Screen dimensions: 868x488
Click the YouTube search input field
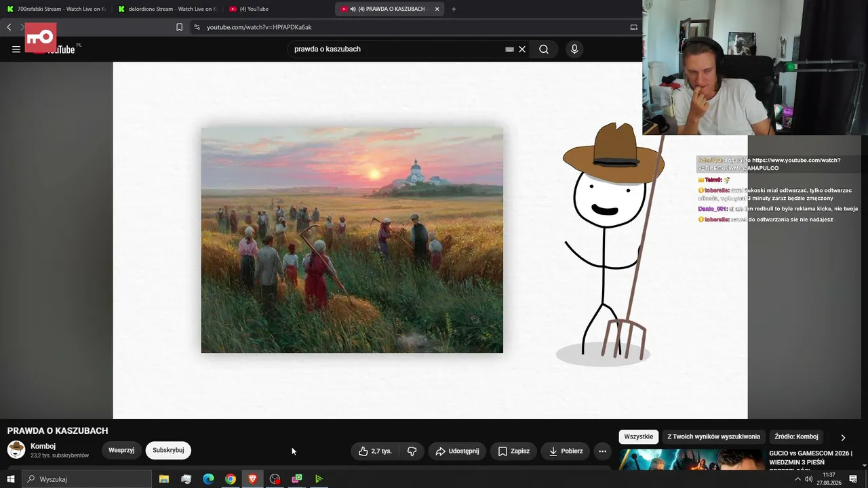(399, 49)
